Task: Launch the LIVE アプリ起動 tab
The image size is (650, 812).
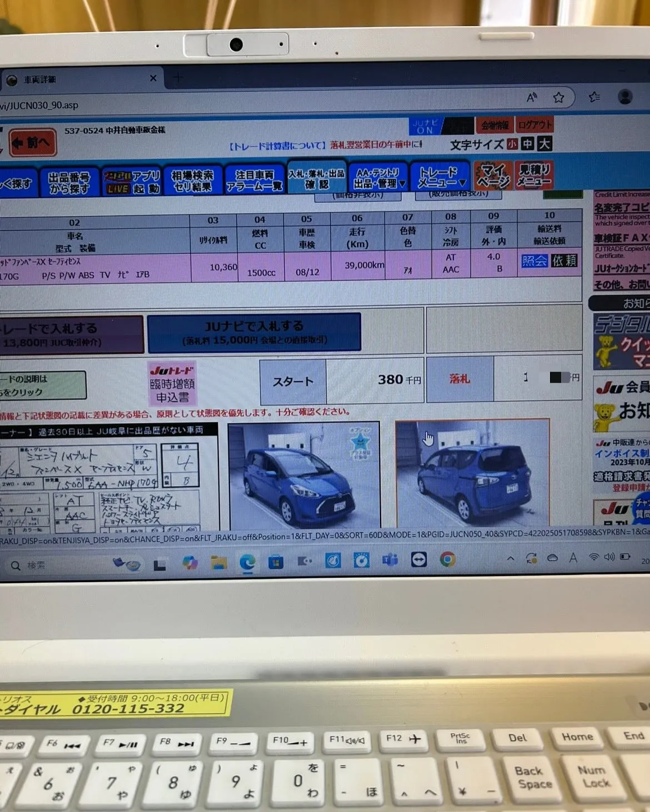Action: pyautogui.click(x=132, y=183)
